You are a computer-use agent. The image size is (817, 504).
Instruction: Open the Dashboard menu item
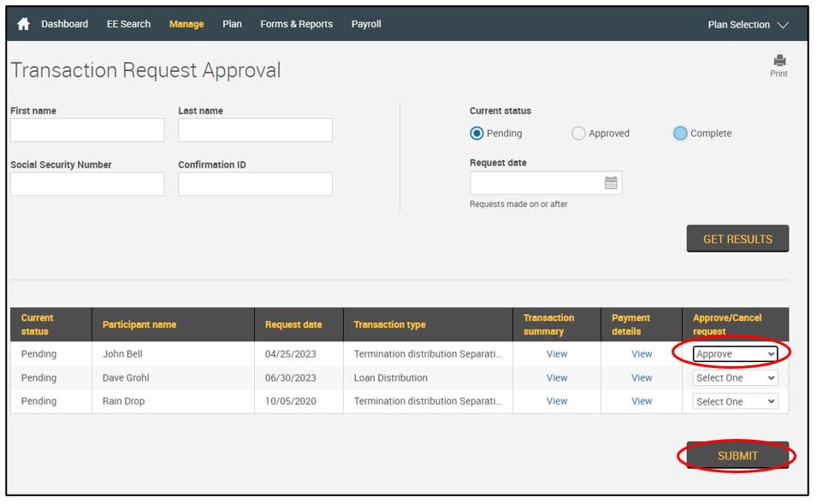64,24
